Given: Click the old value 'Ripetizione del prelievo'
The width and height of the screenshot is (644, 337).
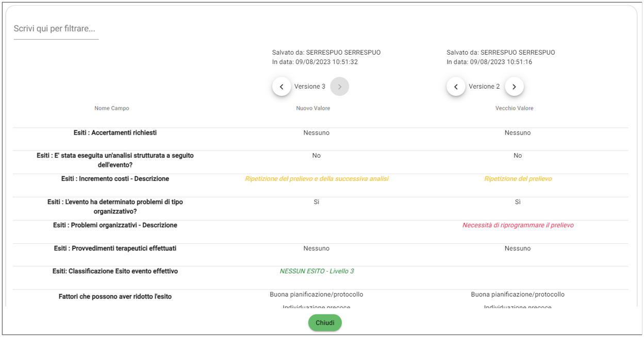Looking at the screenshot, I should point(518,179).
